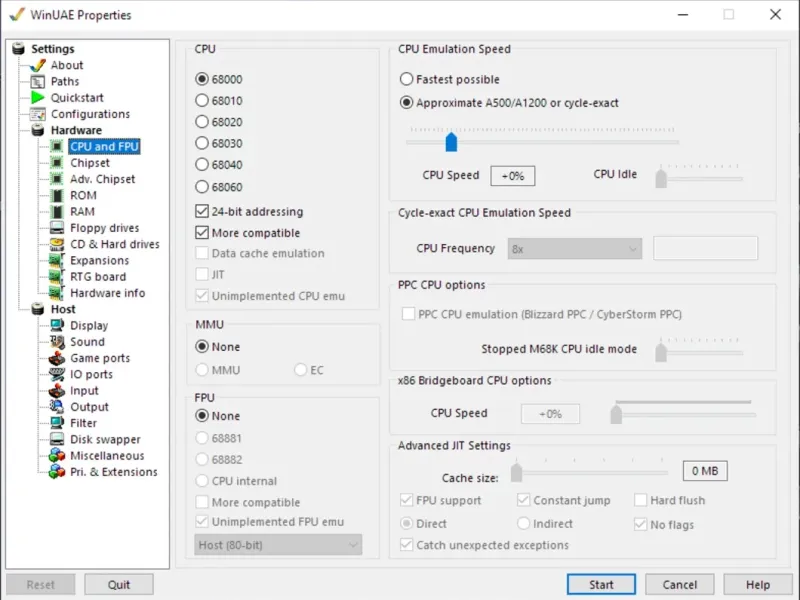Select Approximate A500/A1200 or cycle-exact

pos(406,103)
